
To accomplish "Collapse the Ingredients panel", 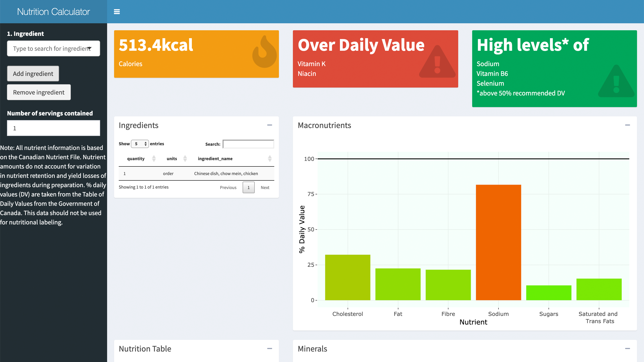I will pyautogui.click(x=270, y=125).
